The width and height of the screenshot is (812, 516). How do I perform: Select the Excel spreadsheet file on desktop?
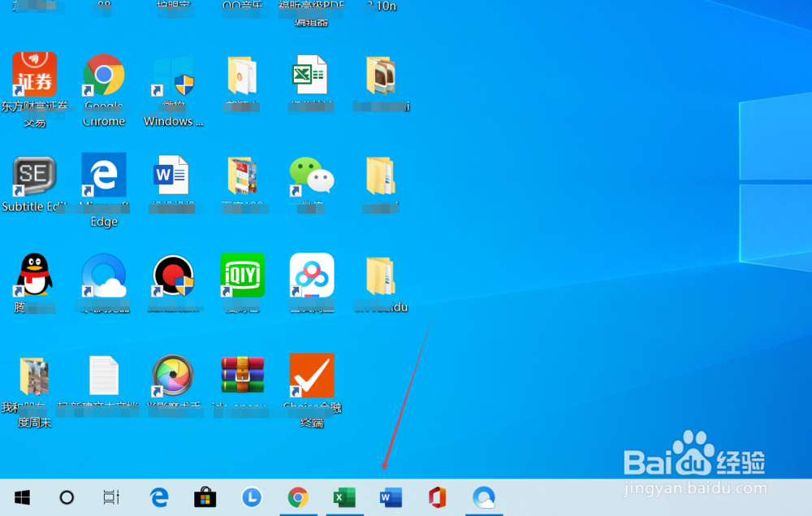(309, 75)
